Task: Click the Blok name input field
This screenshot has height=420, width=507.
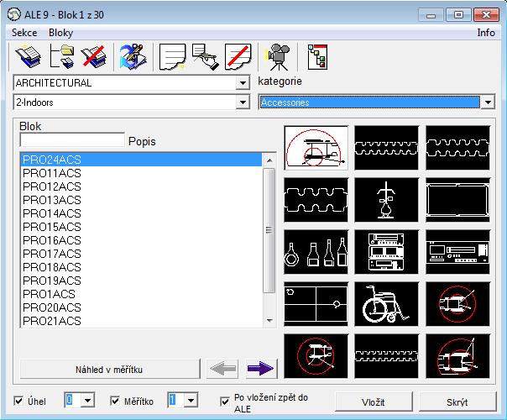Action: coord(72,140)
